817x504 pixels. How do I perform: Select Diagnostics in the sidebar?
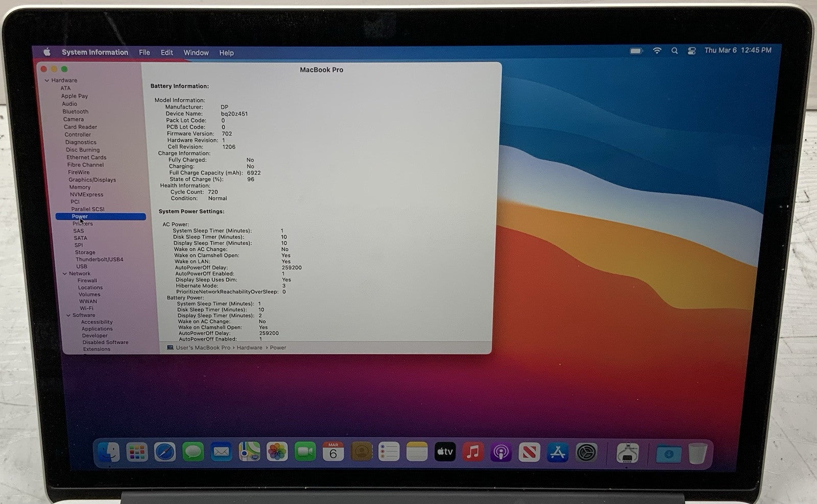tap(81, 142)
